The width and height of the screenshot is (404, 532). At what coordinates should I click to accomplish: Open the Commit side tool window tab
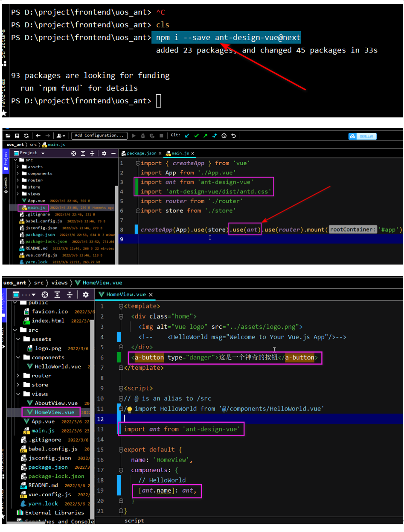point(6,186)
